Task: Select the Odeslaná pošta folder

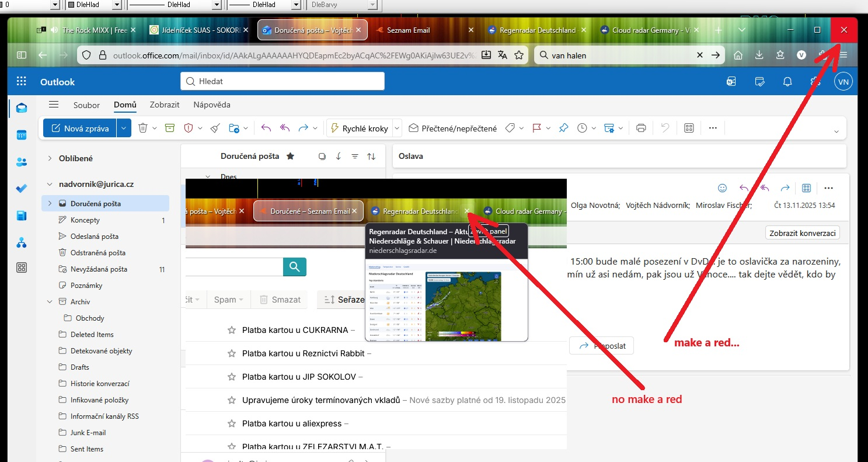Action: [x=94, y=237]
